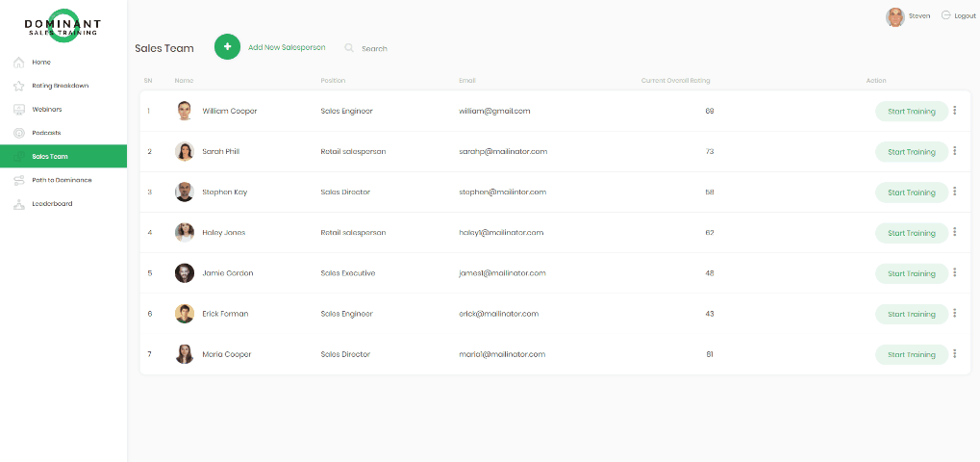Viewport: 980px width, 462px height.
Task: Click the search magnifier icon
Action: (x=349, y=48)
